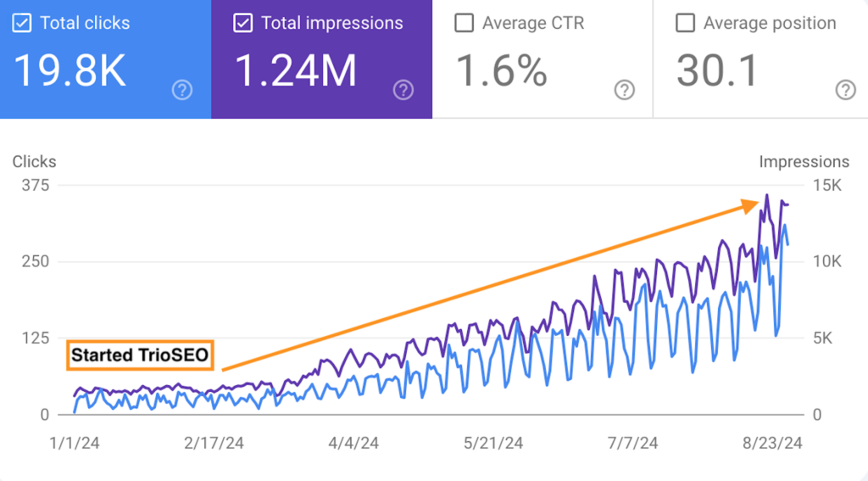868x481 pixels.
Task: Select the 1.6% average CTR value
Action: coord(502,71)
